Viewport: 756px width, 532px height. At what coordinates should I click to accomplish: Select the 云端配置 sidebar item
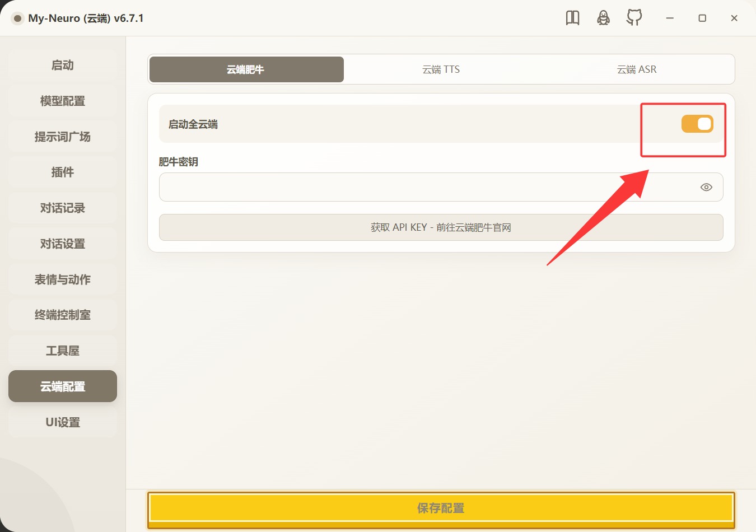point(63,386)
